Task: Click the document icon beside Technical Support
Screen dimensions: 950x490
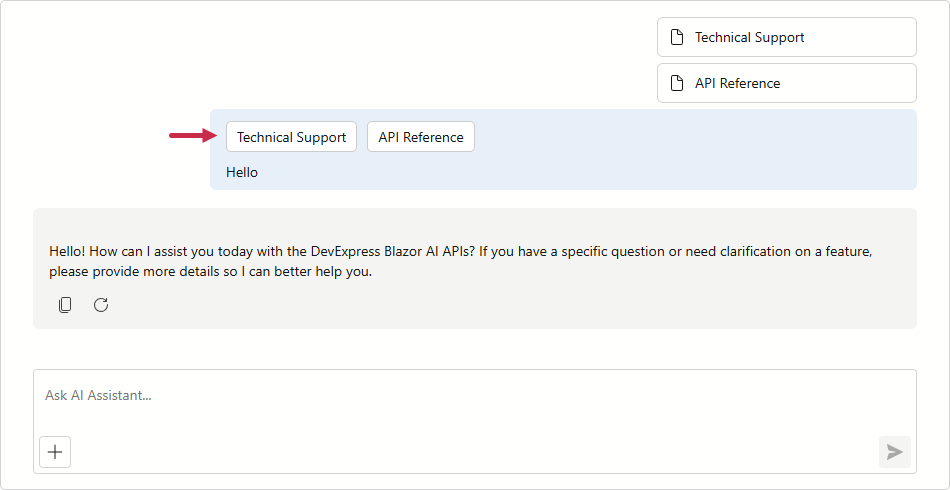Action: [x=677, y=37]
